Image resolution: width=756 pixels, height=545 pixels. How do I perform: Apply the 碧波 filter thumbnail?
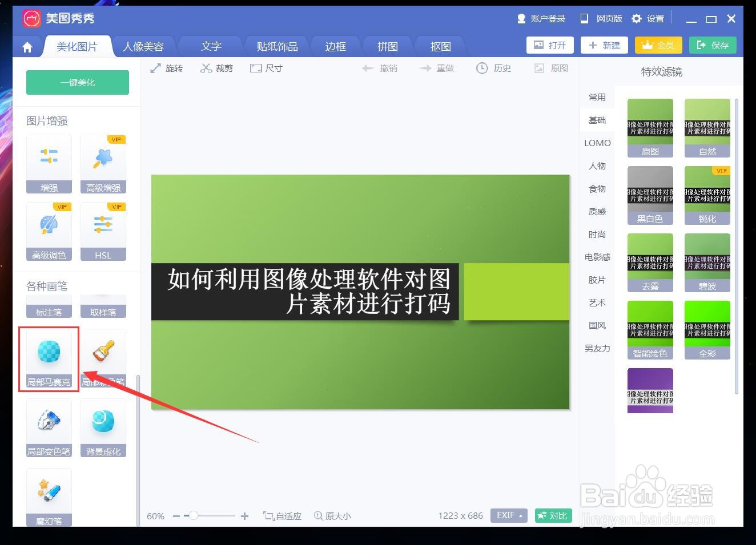point(707,263)
